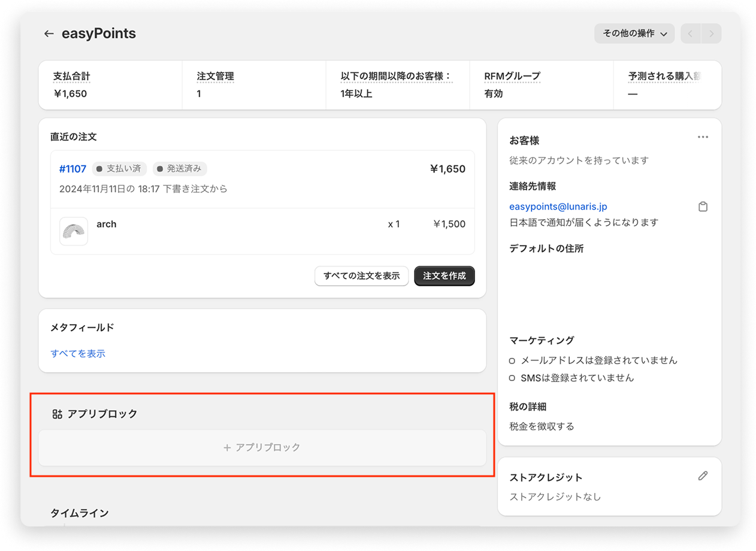
Task: Click the 支払合計 metric label
Action: 71,77
